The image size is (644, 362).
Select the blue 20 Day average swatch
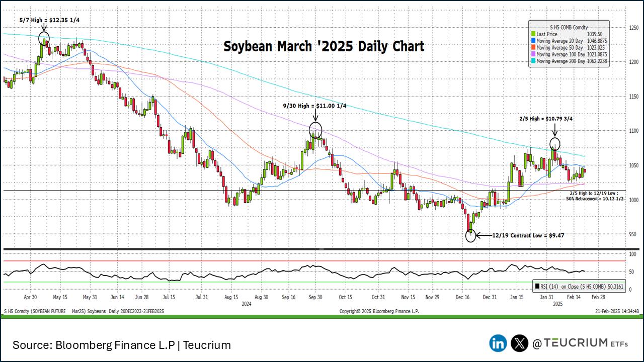click(x=534, y=41)
